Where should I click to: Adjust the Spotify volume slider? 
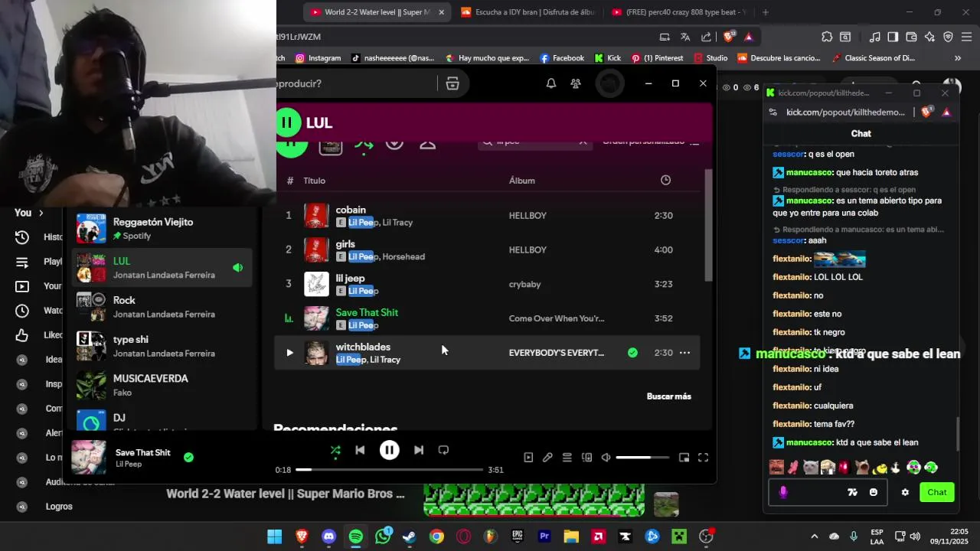pos(643,458)
